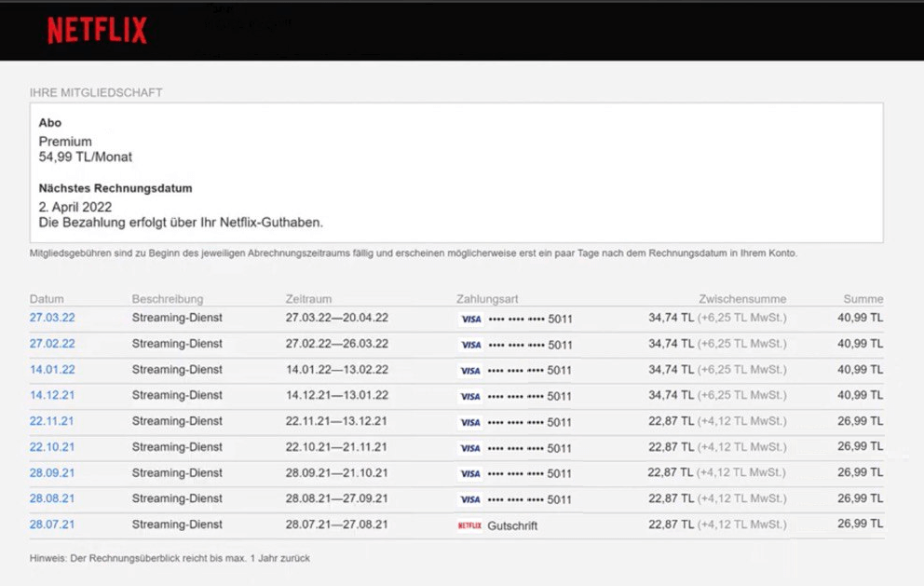Image resolution: width=924 pixels, height=586 pixels.
Task: Open invoice dated 28.07.21
Action: point(52,525)
